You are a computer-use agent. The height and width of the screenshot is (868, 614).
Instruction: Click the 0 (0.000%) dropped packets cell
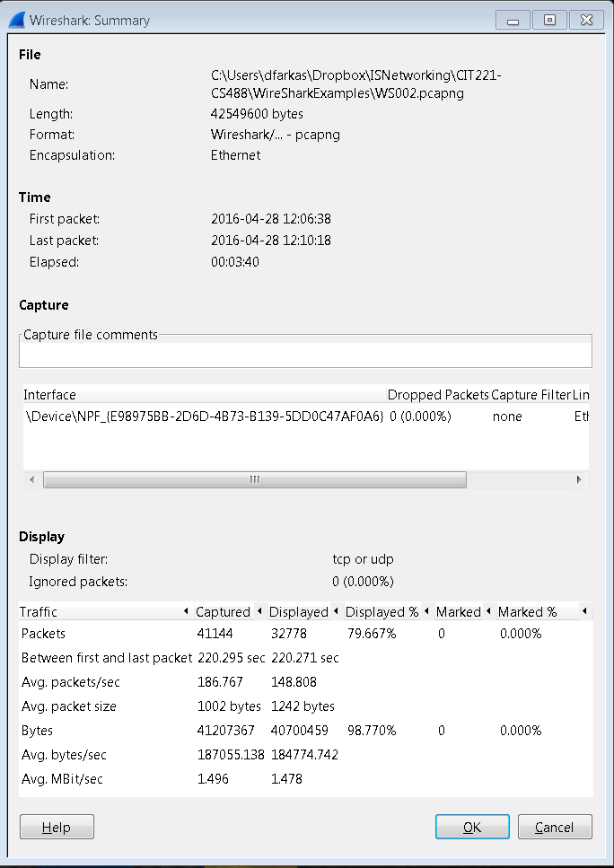[x=420, y=416]
